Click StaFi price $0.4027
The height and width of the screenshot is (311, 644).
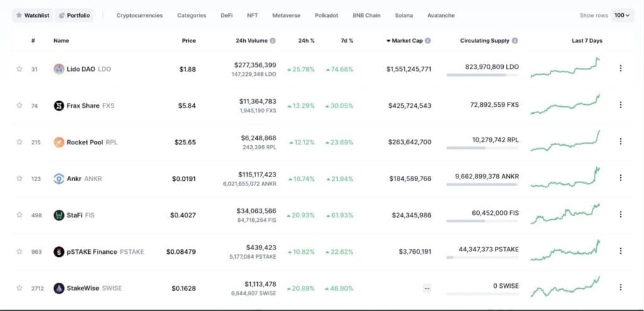(x=183, y=215)
